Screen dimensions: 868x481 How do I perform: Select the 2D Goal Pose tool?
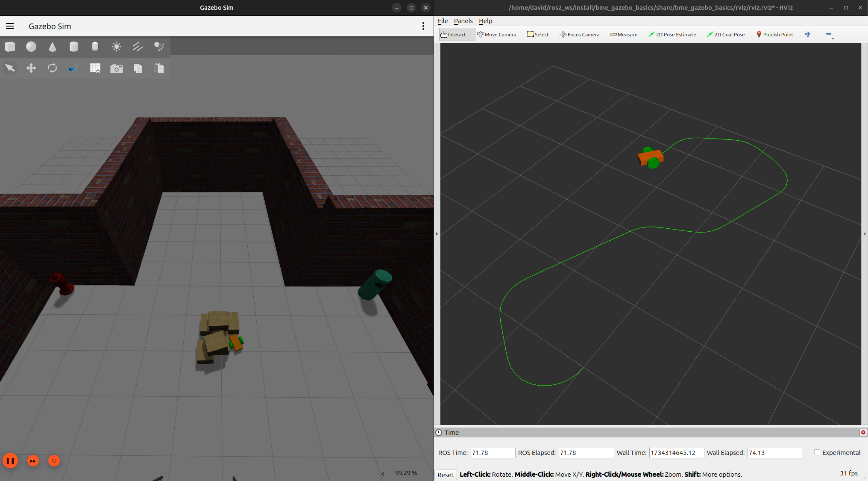(x=726, y=34)
